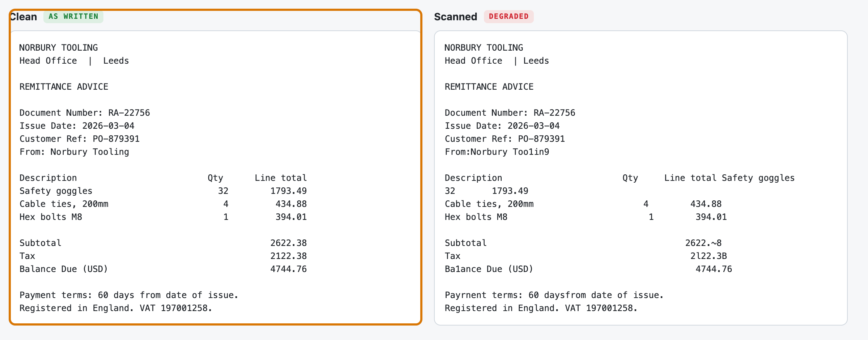
Task: Click Hex bolts M8 row in clean document
Action: tap(163, 217)
